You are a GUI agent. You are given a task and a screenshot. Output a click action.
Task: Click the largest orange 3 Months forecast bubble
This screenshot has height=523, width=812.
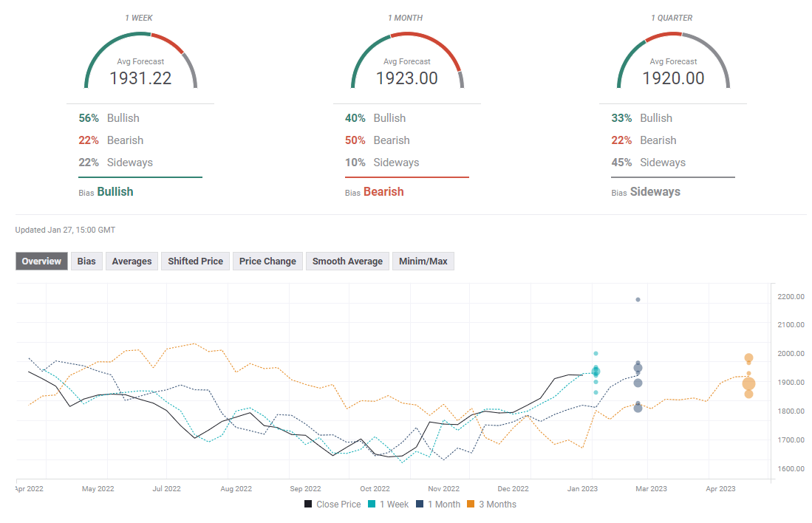point(748,383)
